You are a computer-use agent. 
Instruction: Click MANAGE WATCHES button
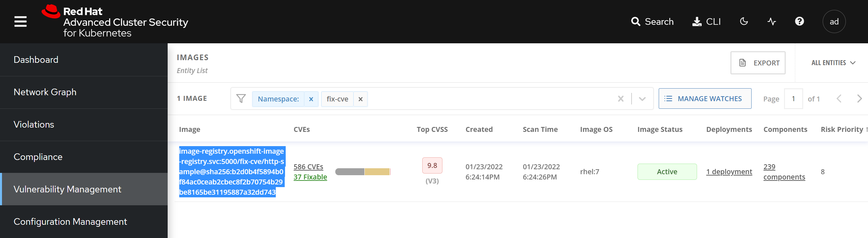(705, 99)
